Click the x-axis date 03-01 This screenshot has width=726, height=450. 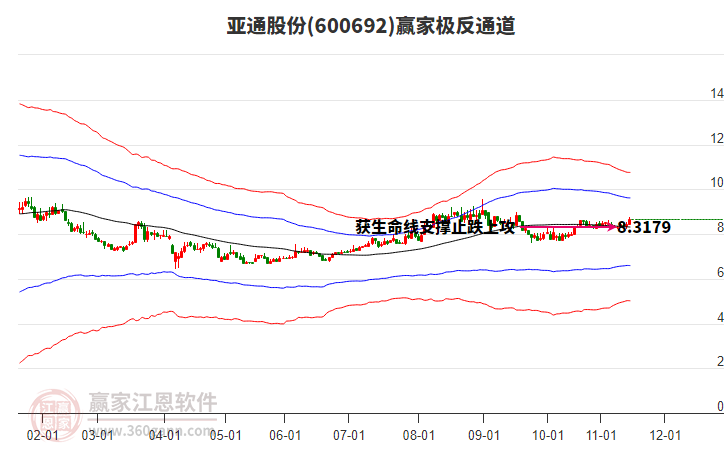pos(97,436)
